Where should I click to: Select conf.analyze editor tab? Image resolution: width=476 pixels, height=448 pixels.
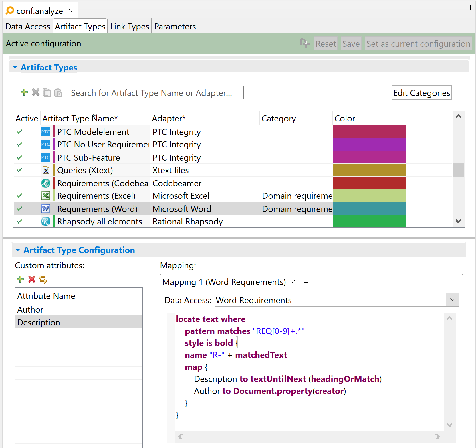coord(40,11)
